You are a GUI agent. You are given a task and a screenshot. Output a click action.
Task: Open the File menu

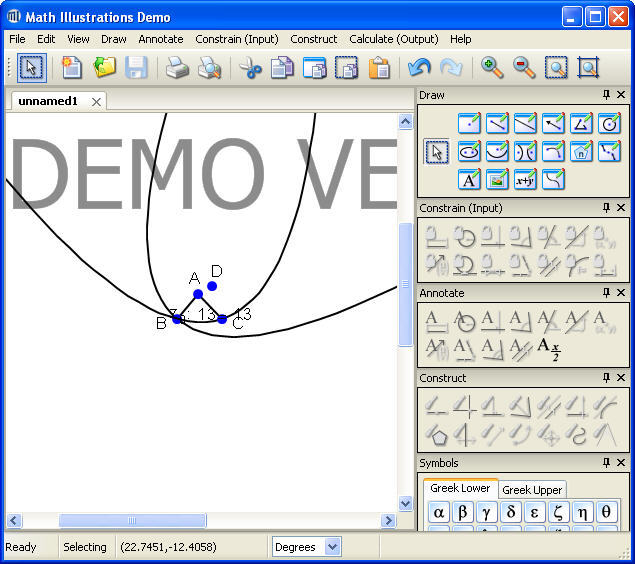pos(17,39)
